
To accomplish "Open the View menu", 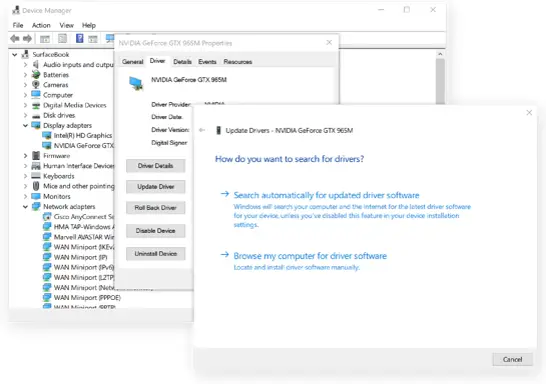I will tap(66, 25).
